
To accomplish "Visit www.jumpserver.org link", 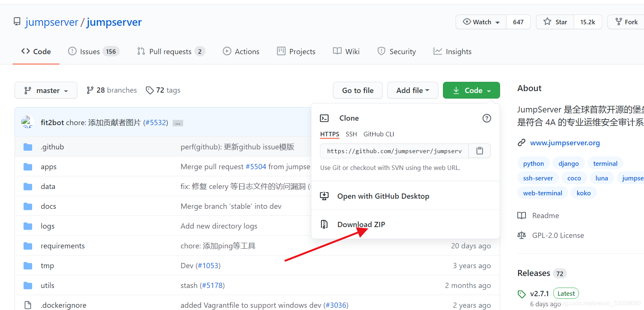I will pos(565,143).
